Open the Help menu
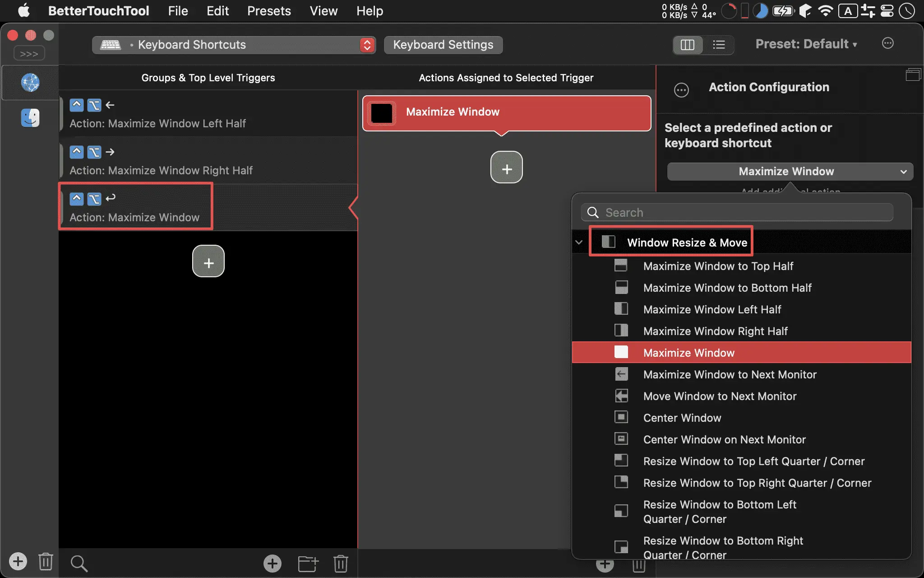 (370, 11)
